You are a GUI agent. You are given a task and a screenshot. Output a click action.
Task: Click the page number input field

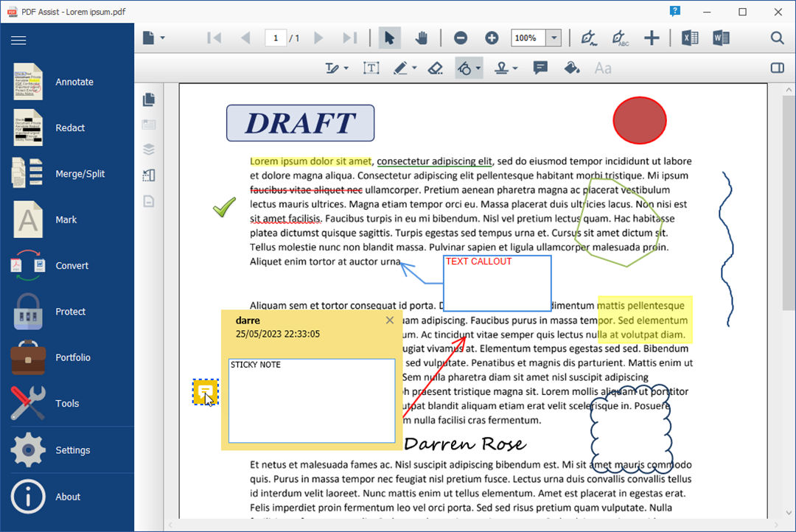click(277, 38)
